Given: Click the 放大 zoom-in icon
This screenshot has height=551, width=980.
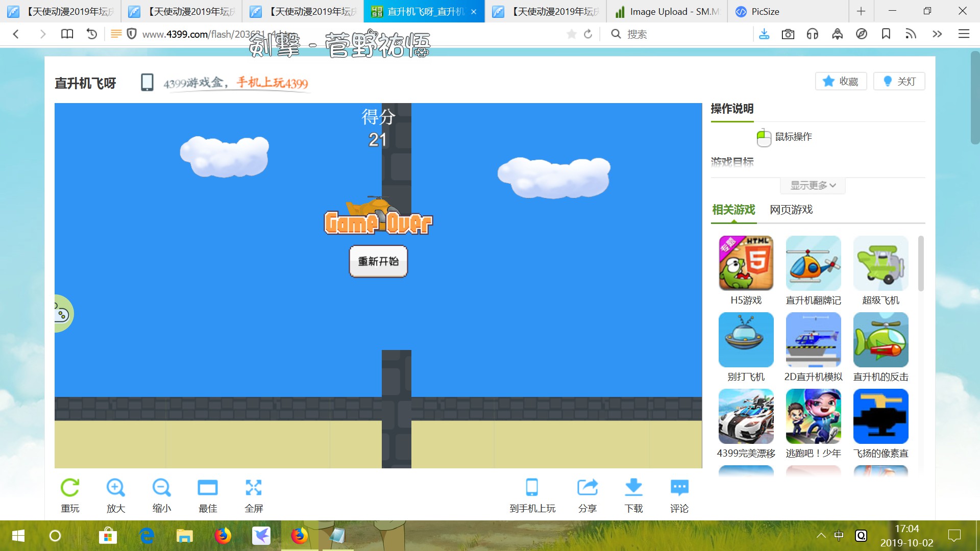Looking at the screenshot, I should pyautogui.click(x=116, y=488).
